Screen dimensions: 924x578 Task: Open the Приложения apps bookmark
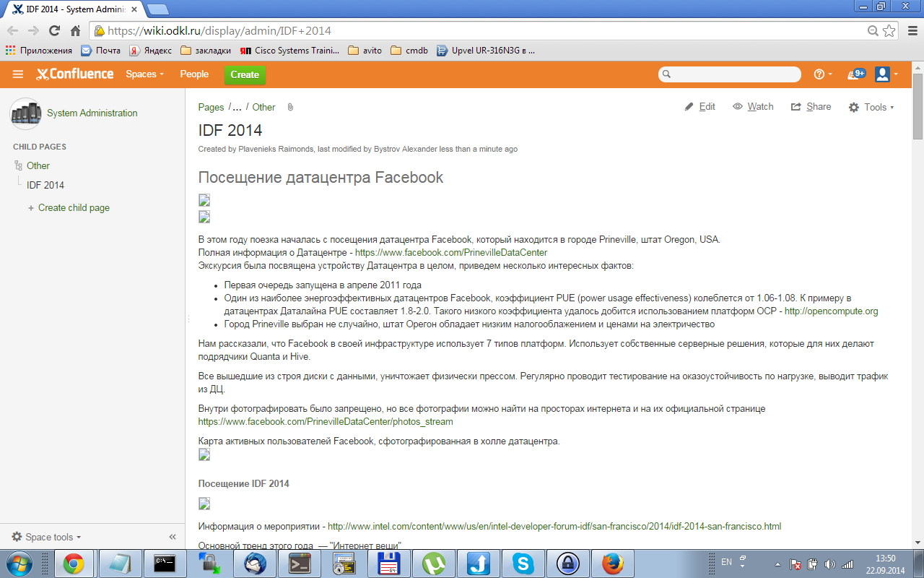click(39, 51)
